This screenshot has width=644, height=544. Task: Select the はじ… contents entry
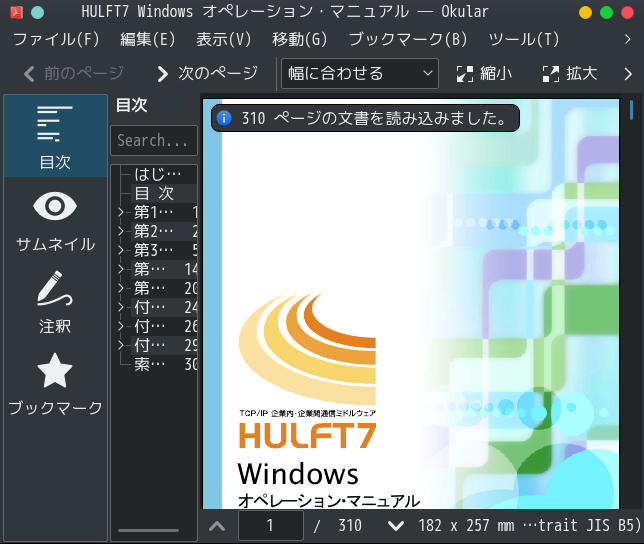pos(158,174)
